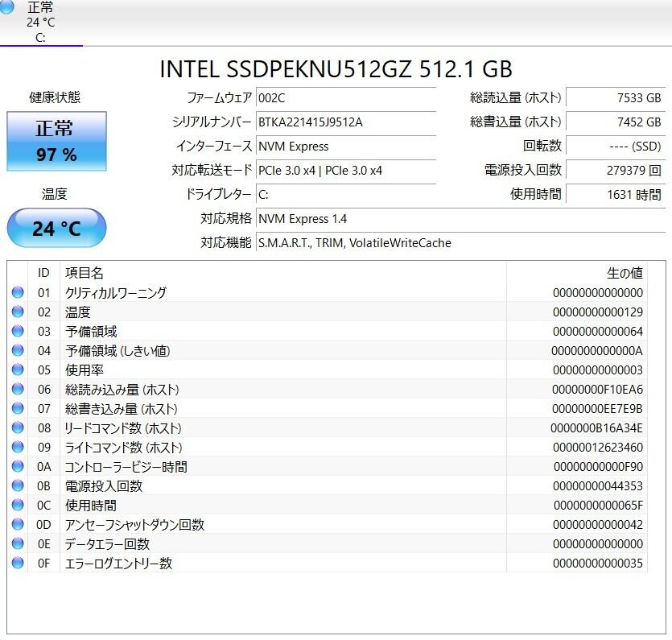The width and height of the screenshot is (672, 640).
Task: Click the status orb for コントローラービジー時間
Action: pos(18,467)
